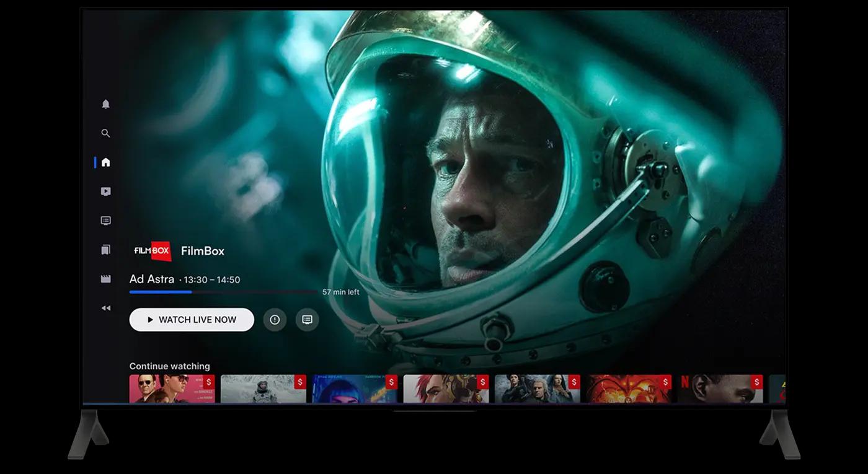This screenshot has height=474, width=868.
Task: Open the astronaut on ice thumbnail
Action: click(x=263, y=388)
